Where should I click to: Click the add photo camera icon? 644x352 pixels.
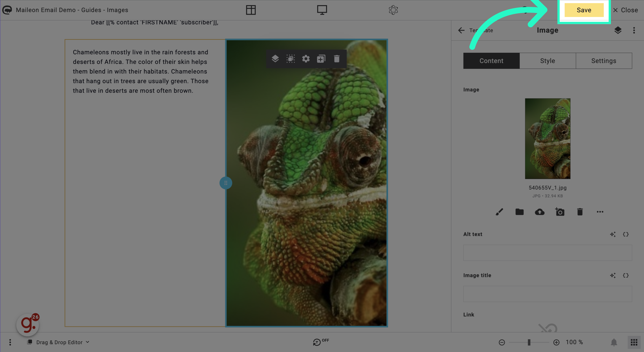tap(559, 212)
